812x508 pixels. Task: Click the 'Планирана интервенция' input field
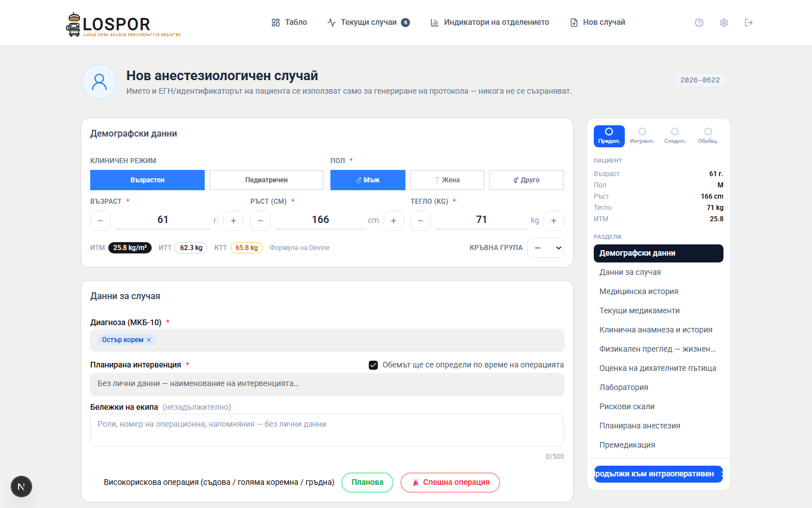pos(327,384)
